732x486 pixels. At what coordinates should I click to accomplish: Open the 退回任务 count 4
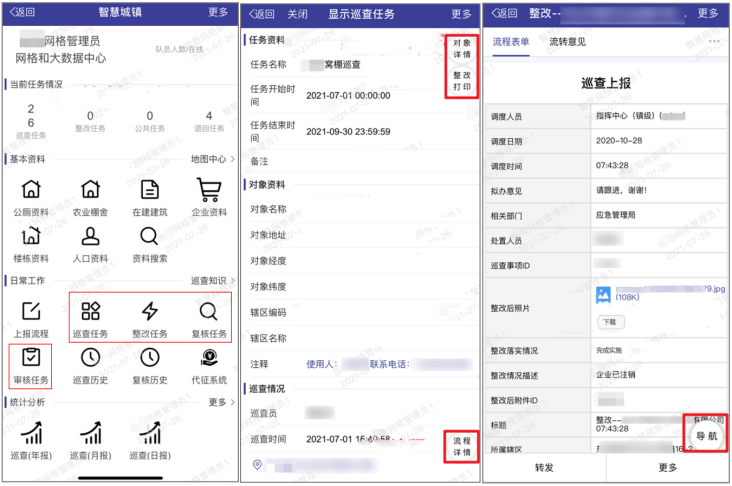tap(209, 116)
